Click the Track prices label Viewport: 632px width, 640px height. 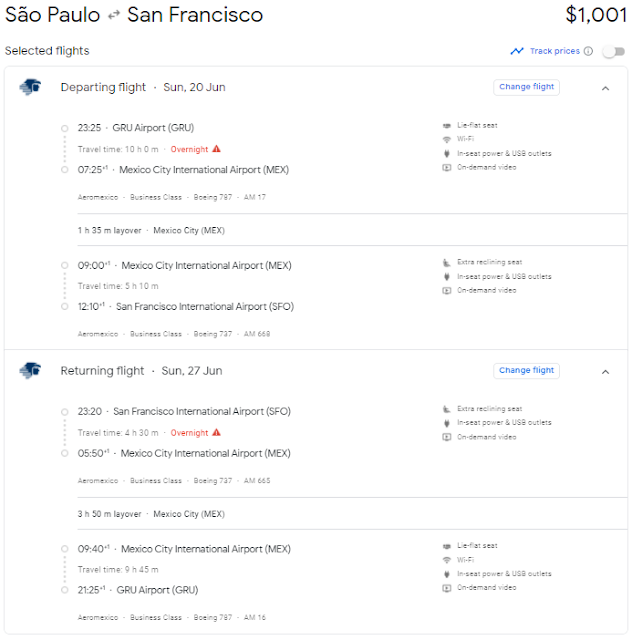coord(554,51)
